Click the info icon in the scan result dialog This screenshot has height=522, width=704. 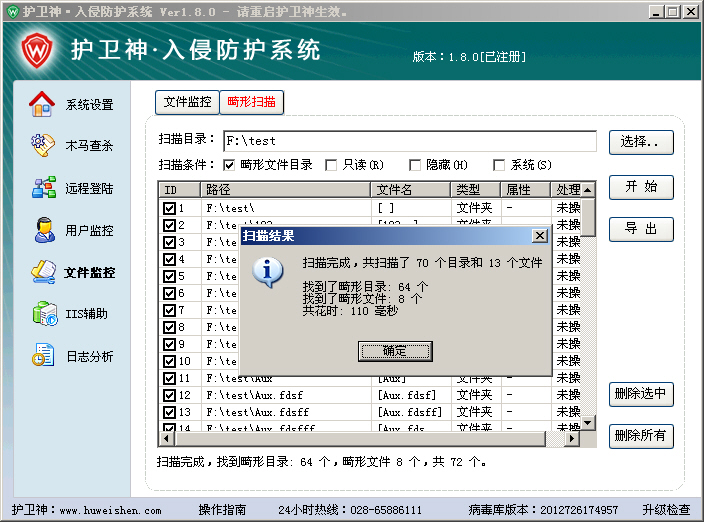[268, 272]
